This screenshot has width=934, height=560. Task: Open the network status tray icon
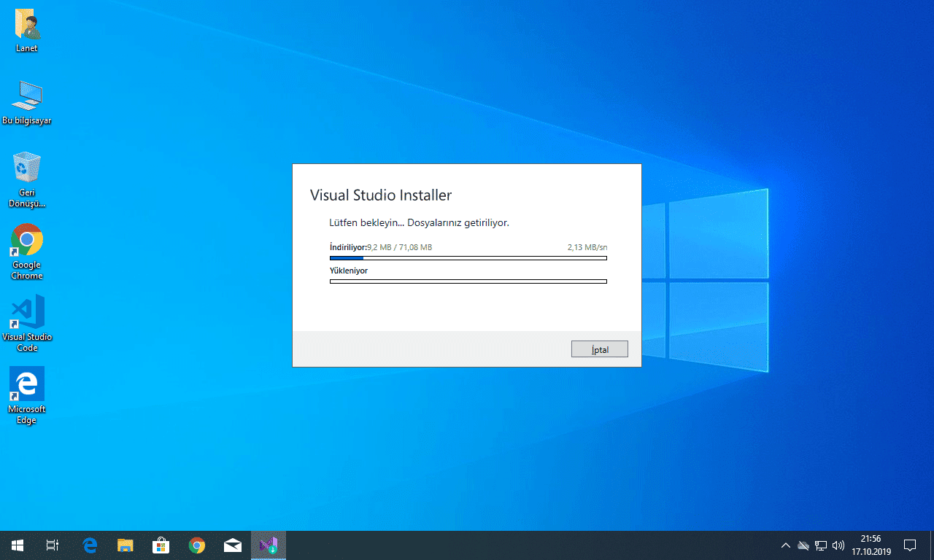click(821, 545)
